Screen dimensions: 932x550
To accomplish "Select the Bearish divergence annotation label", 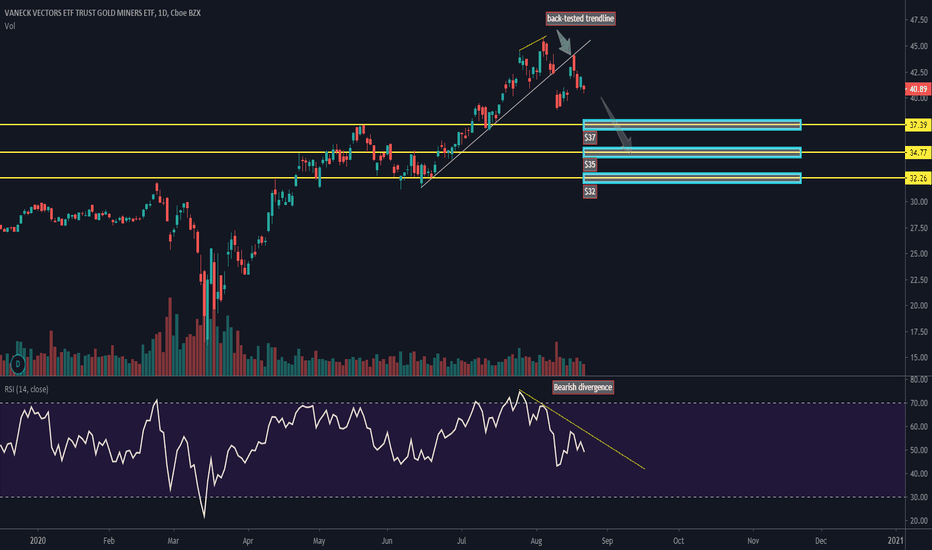I will [582, 387].
